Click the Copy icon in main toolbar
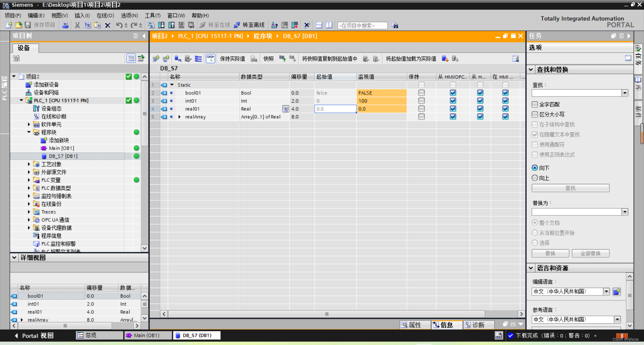Viewport: 644px width, 345px height. click(x=88, y=25)
